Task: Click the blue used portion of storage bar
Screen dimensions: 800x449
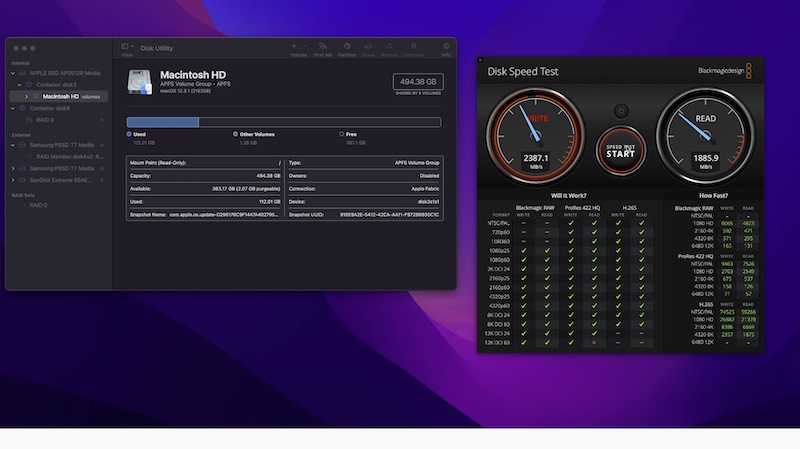Action: click(162, 122)
